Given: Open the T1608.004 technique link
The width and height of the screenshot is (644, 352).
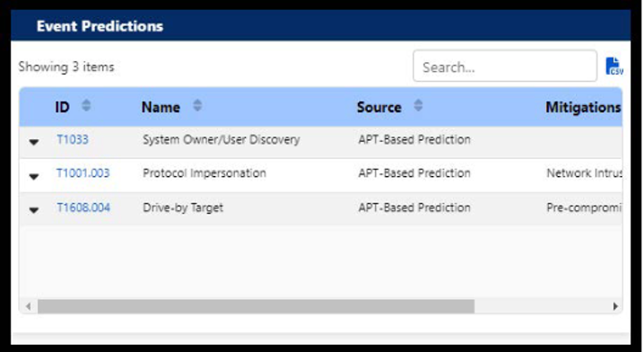Looking at the screenshot, I should pos(83,207).
